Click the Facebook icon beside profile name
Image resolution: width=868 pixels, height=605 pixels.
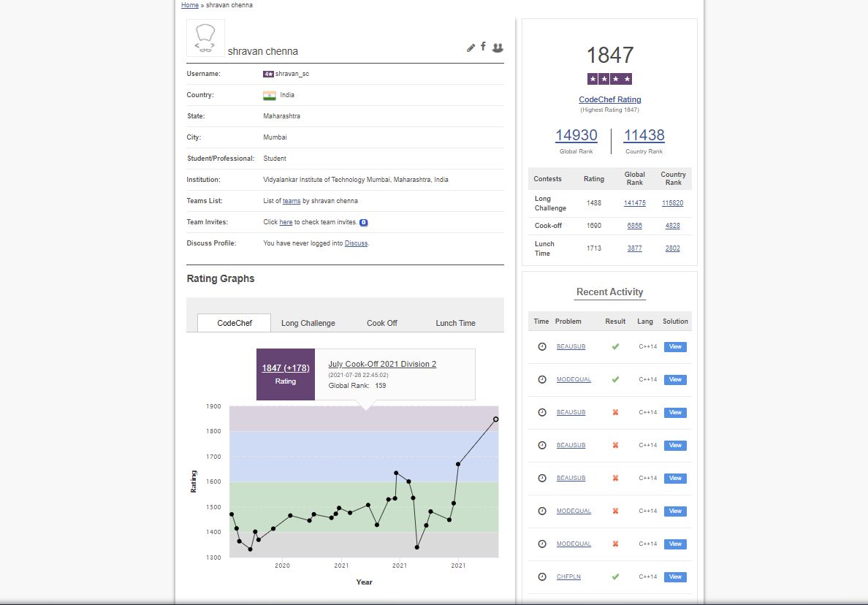click(x=483, y=47)
